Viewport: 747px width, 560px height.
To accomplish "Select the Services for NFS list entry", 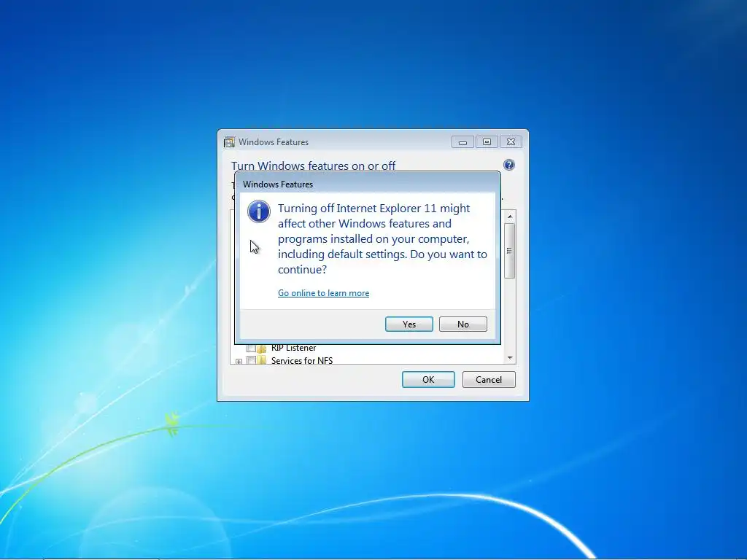I will click(302, 360).
